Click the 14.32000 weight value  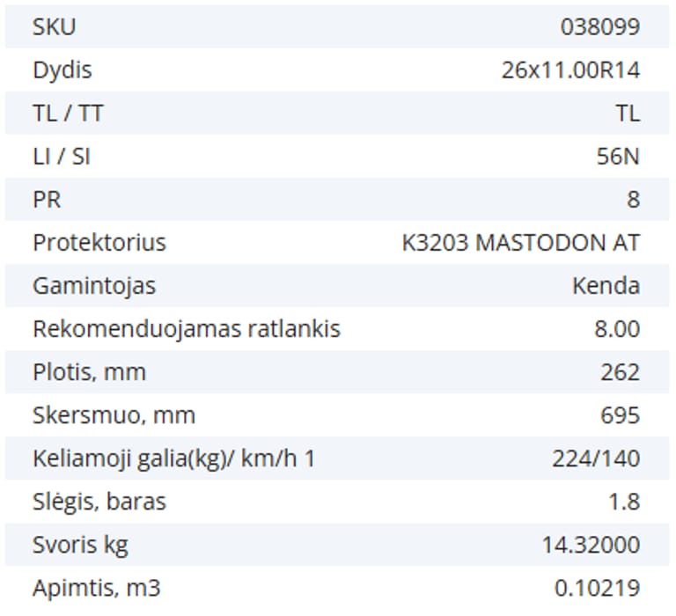point(591,545)
